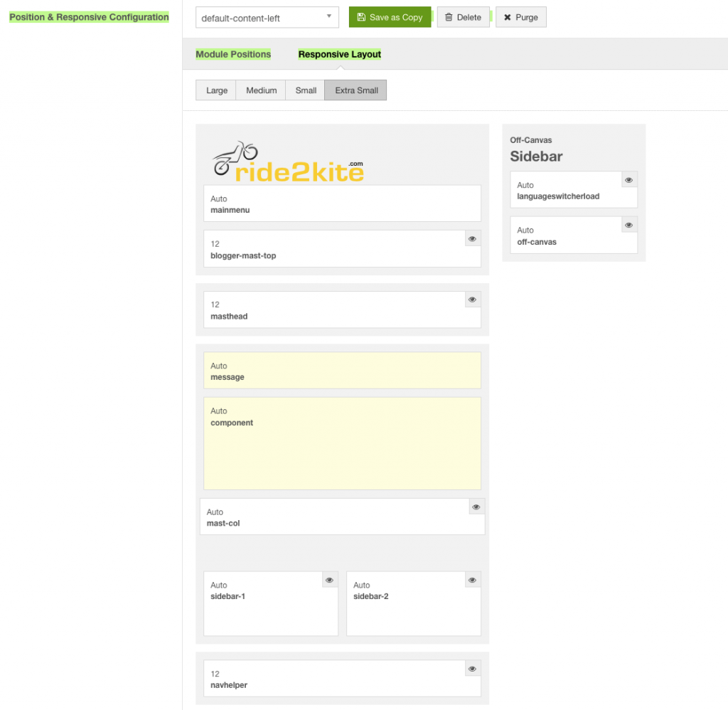This screenshot has height=710, width=728.
Task: Click the languageswitcherload label text
Action: coord(558,196)
